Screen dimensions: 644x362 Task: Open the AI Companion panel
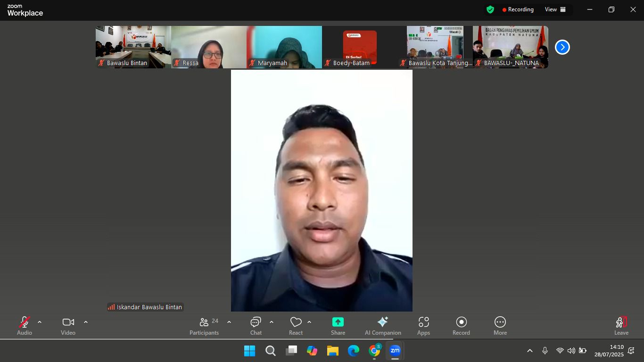(x=382, y=325)
